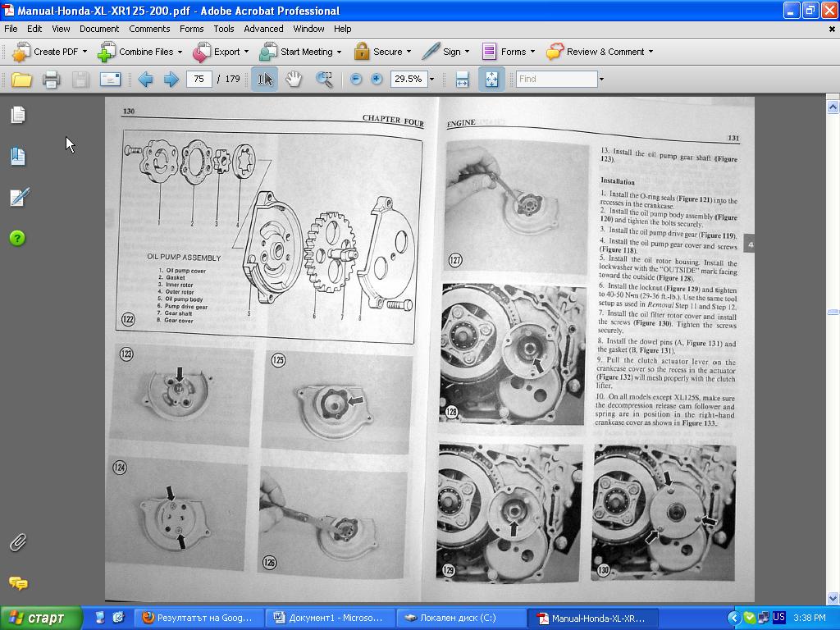Click the zoom in plus button
The image size is (840, 630).
coord(377,80)
